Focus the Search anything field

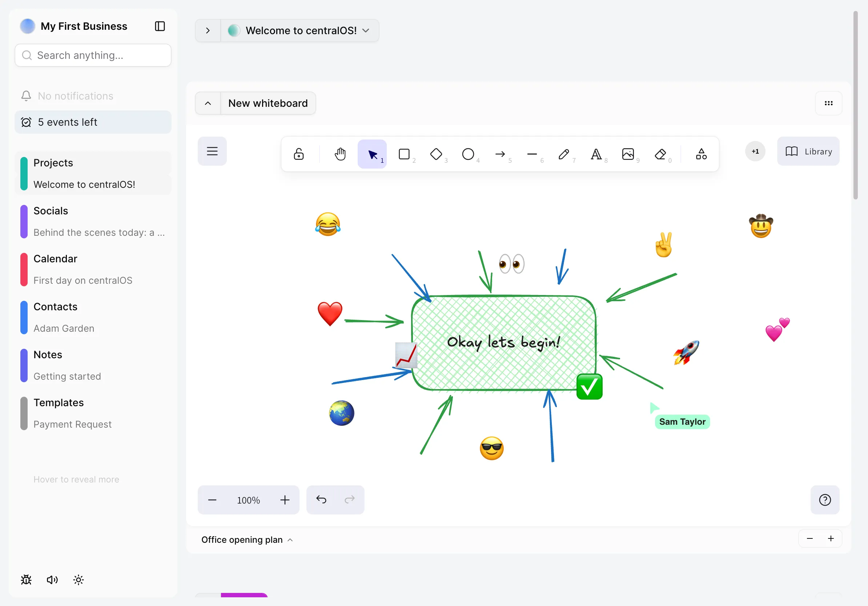93,55
